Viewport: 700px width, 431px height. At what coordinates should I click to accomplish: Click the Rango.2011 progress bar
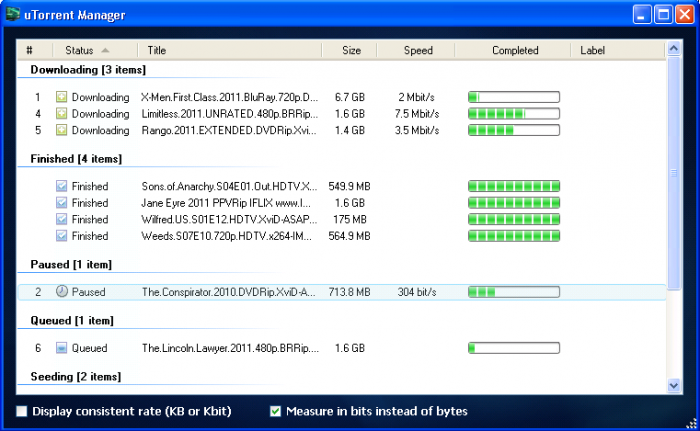point(514,130)
